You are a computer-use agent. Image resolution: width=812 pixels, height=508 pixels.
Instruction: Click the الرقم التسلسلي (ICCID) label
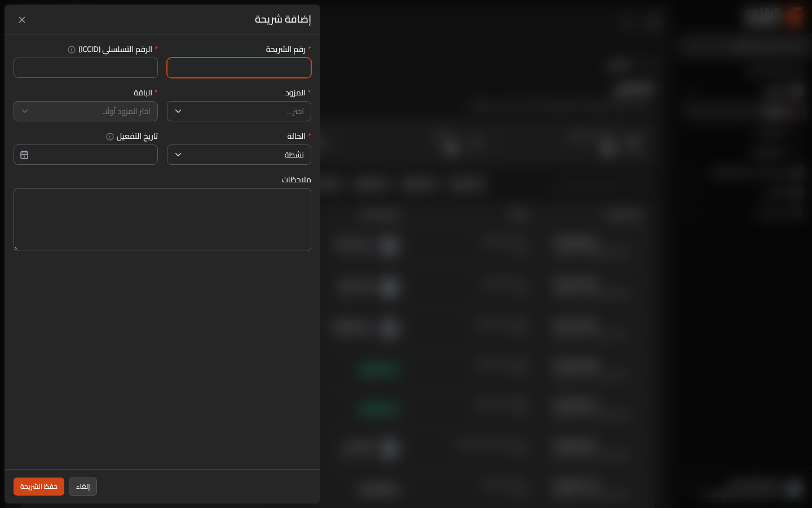pyautogui.click(x=116, y=50)
